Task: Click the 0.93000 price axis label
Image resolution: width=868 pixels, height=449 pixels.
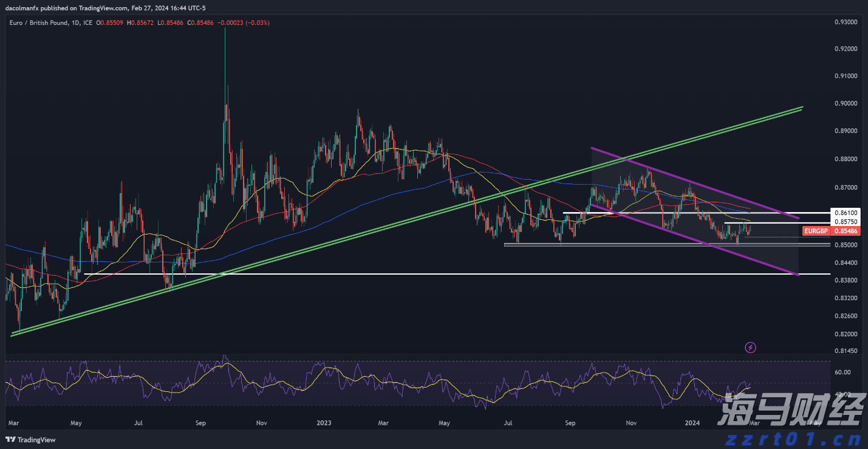Action: point(846,22)
